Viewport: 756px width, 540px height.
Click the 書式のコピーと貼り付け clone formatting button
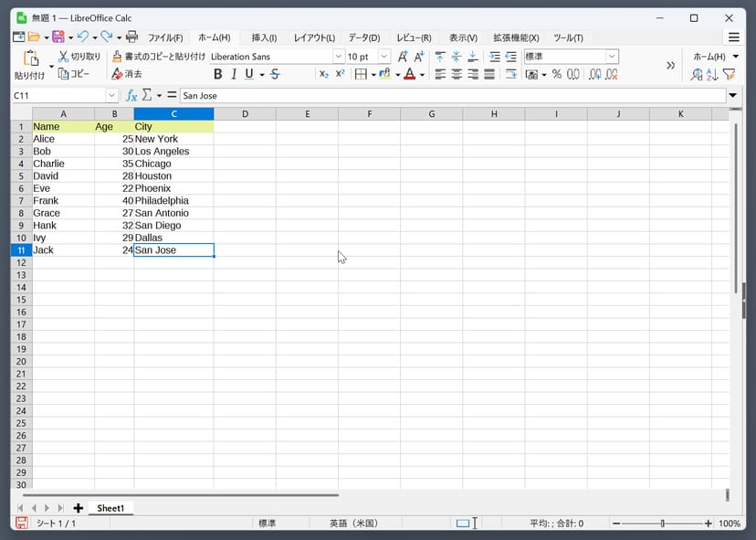(x=159, y=57)
